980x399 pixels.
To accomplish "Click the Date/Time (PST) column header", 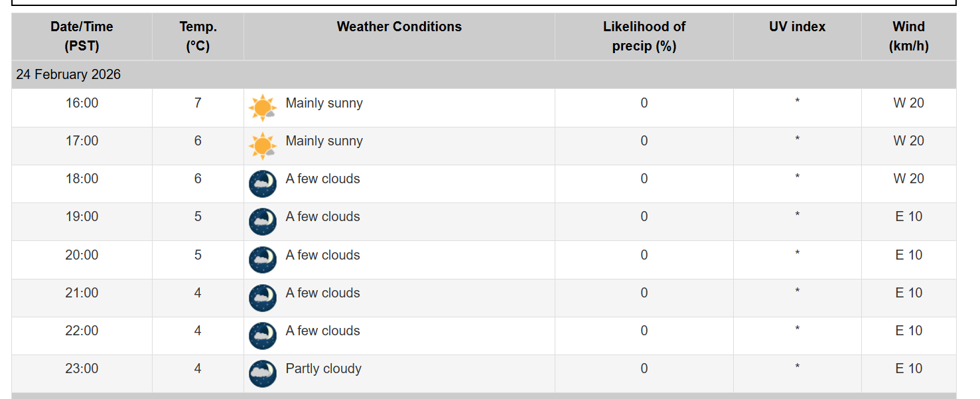I will click(82, 37).
